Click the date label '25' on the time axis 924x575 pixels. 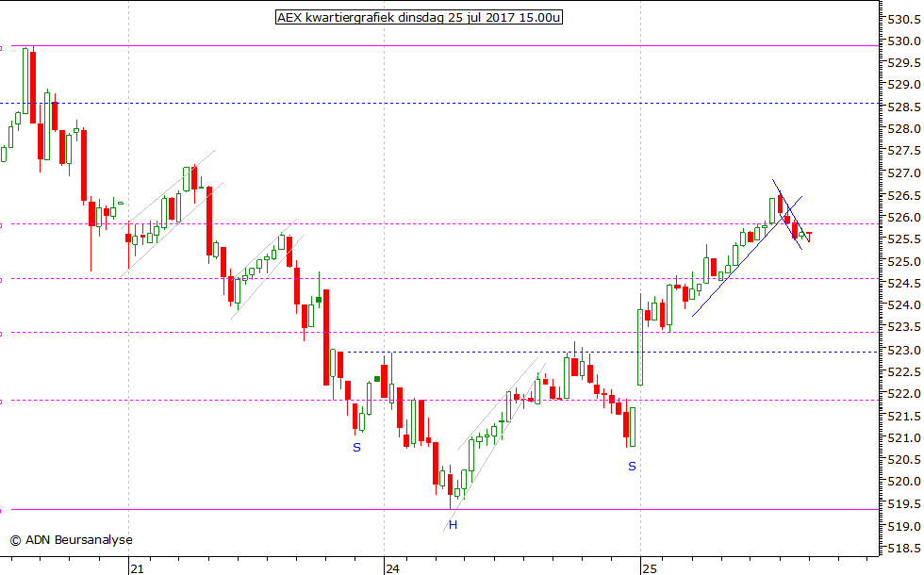pyautogui.click(x=649, y=568)
